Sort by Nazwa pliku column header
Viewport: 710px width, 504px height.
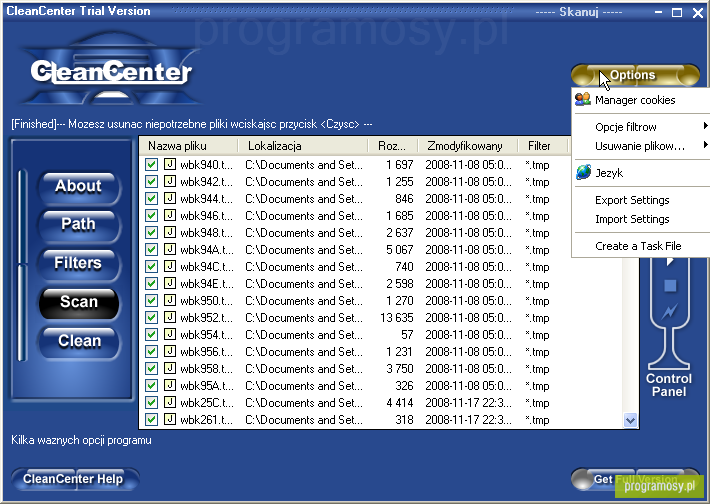pos(189,146)
